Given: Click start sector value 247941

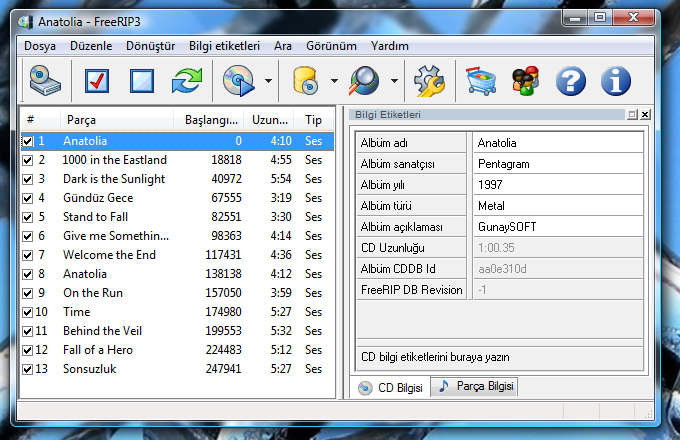Looking at the screenshot, I should 223,369.
